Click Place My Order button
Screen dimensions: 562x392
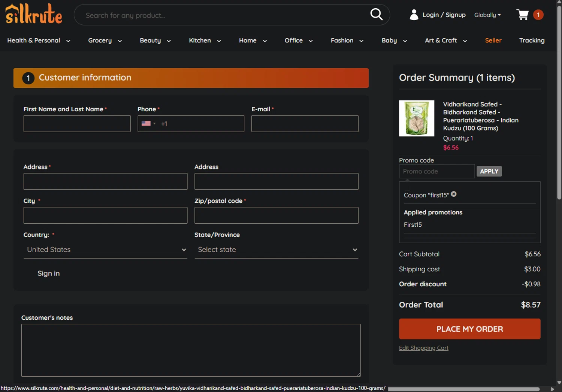coord(469,329)
